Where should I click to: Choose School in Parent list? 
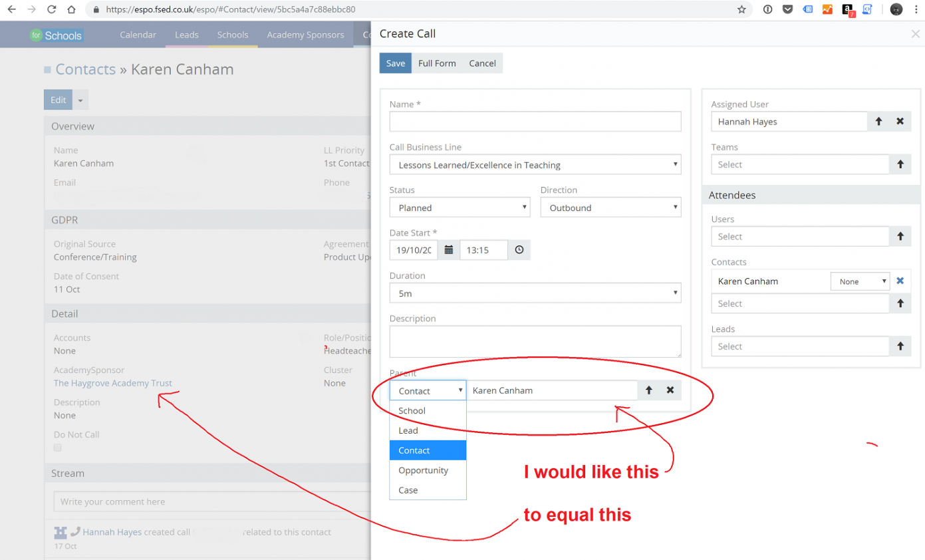pos(428,410)
